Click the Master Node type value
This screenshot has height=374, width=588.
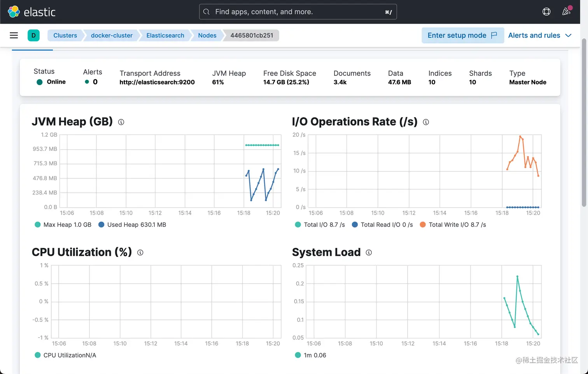(528, 82)
